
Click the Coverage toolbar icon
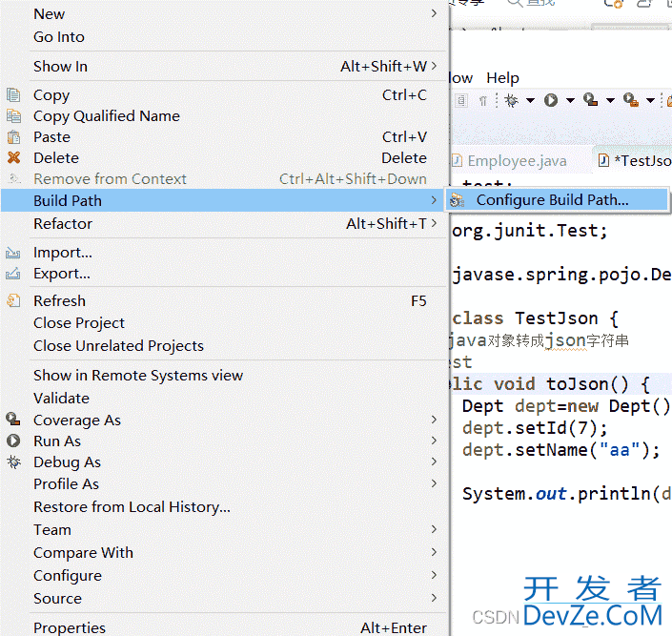(590, 100)
